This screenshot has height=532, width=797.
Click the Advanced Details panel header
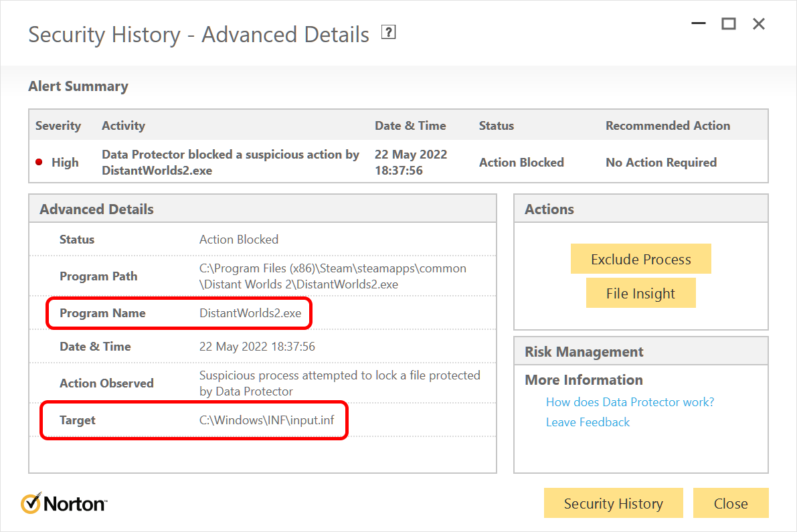pyautogui.click(x=262, y=209)
